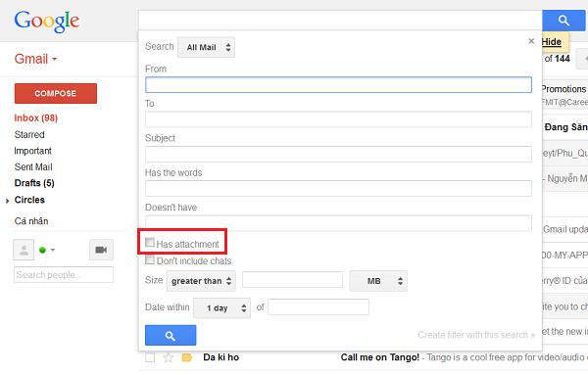Viewport: 588px width, 375px height.
Task: Open Drafts (5) folder
Action: tap(34, 183)
